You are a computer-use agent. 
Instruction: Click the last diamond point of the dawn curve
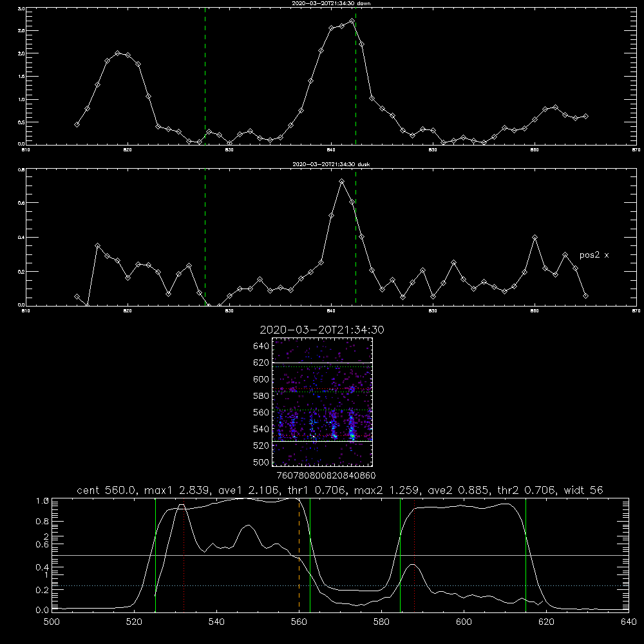pos(585,116)
